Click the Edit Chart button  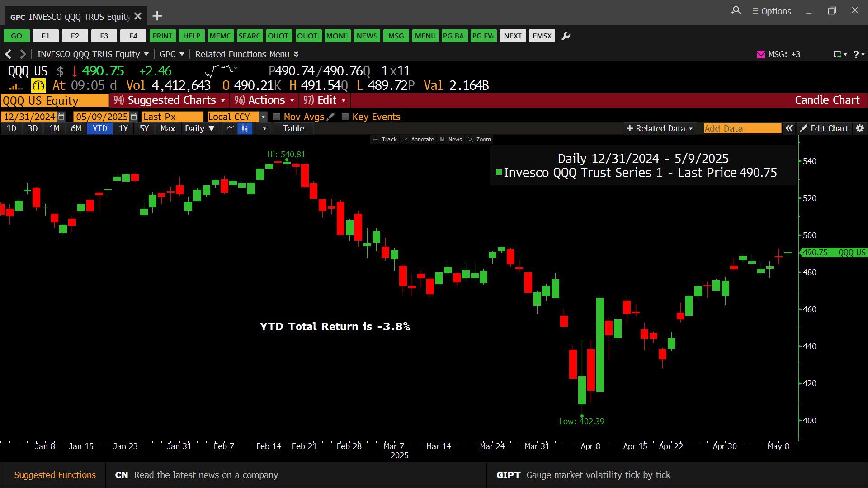click(x=824, y=129)
